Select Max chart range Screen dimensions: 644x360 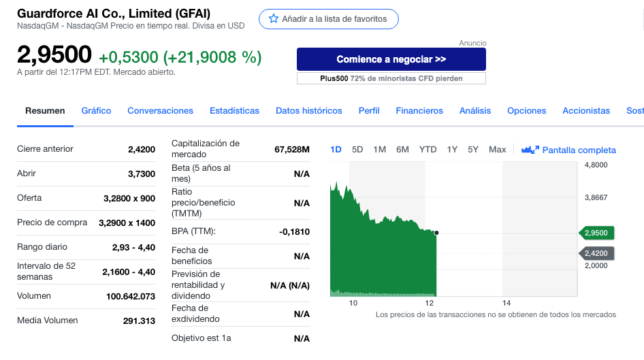[x=498, y=150]
